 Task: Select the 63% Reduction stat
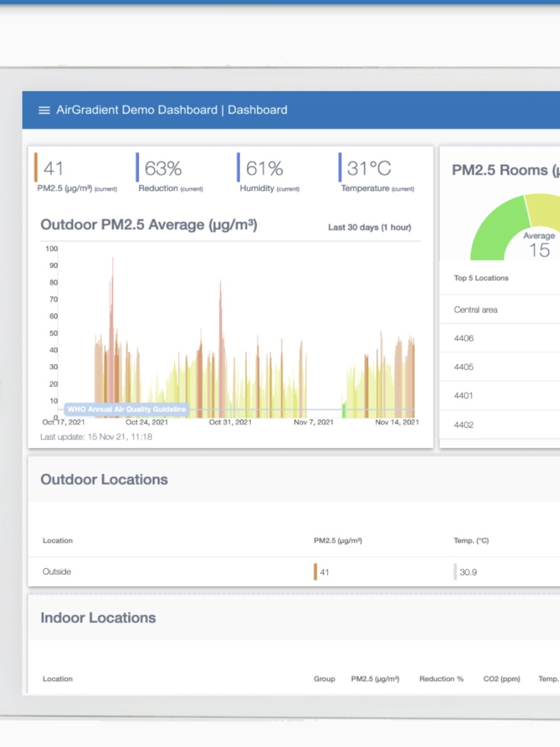(170, 173)
